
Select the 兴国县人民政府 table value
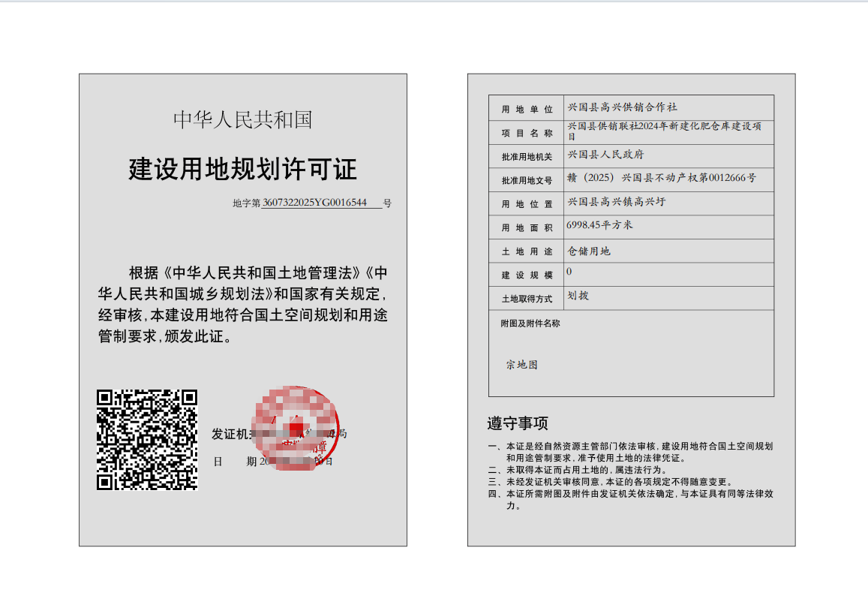(x=605, y=155)
